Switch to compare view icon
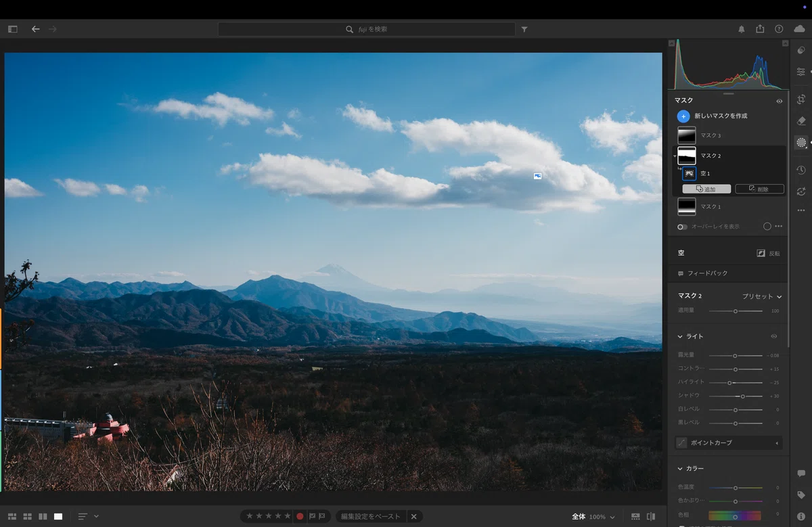 coord(43,516)
